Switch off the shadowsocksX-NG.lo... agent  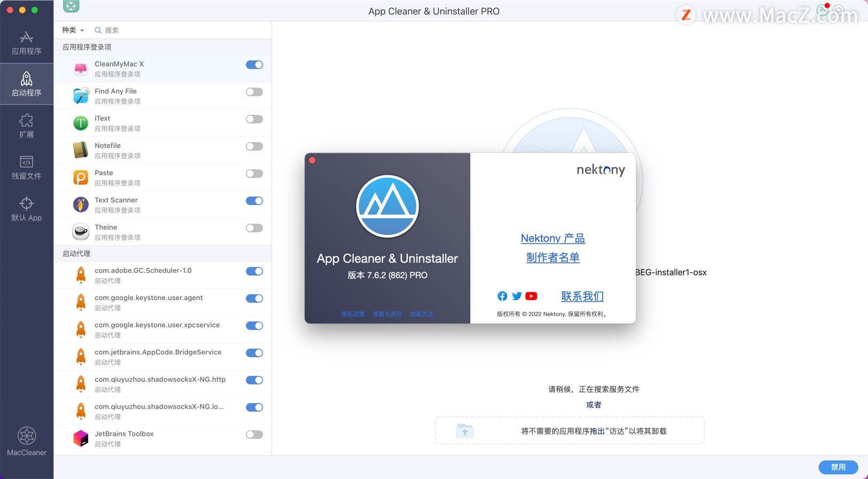click(254, 407)
